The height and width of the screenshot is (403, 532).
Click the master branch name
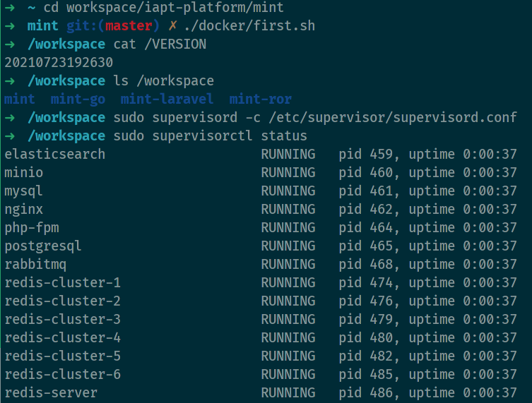click(x=129, y=26)
